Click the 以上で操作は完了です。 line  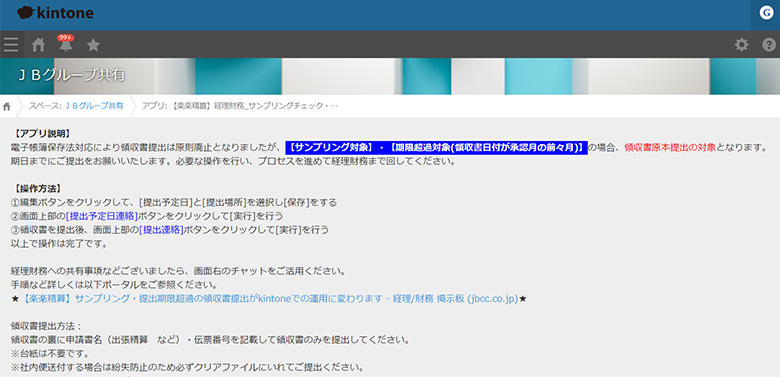60,244
